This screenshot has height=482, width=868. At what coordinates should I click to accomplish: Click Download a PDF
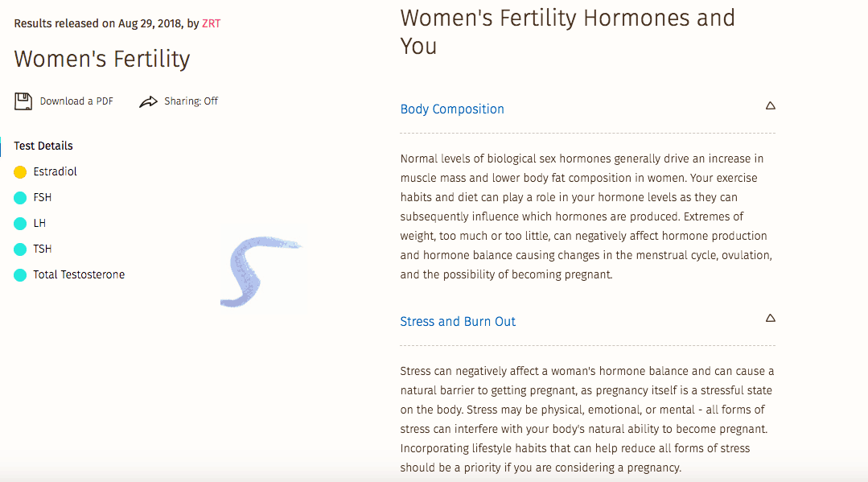click(76, 101)
